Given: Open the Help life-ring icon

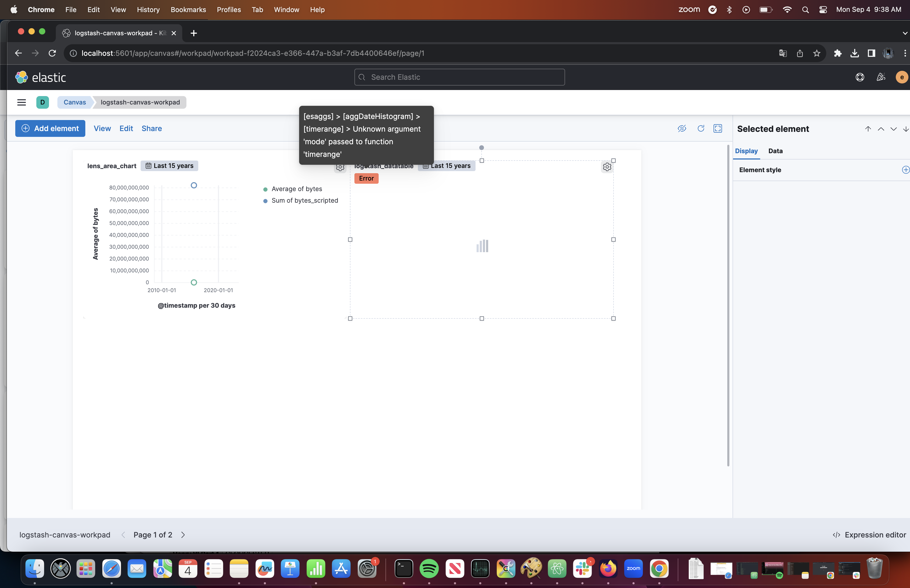Looking at the screenshot, I should [x=860, y=77].
